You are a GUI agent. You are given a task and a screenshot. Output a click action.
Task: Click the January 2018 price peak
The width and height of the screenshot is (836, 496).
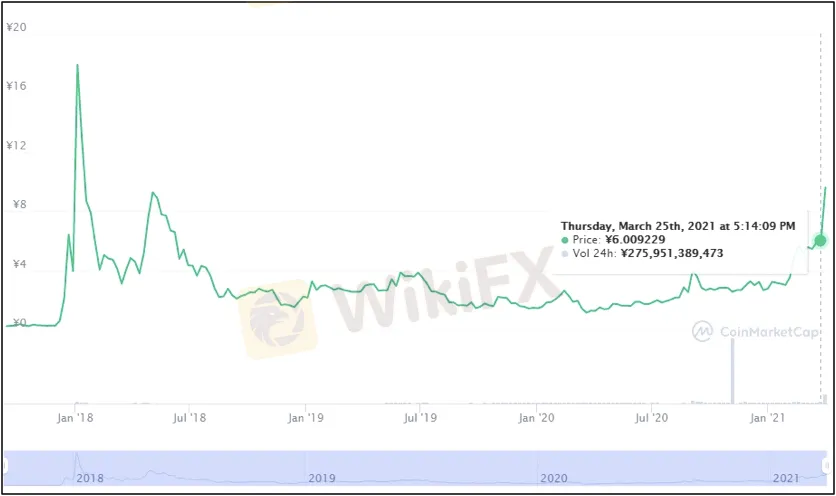(77, 65)
